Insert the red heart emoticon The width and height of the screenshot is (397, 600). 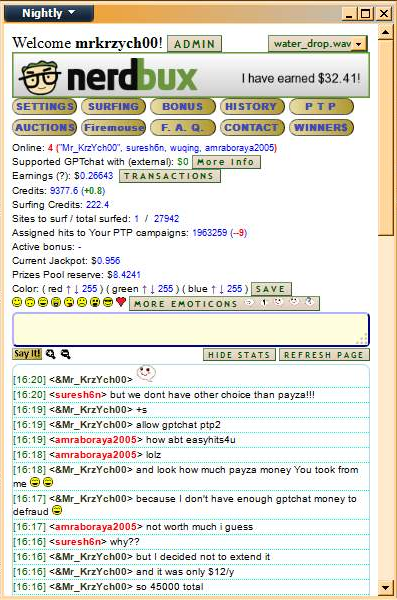pyautogui.click(x=121, y=302)
